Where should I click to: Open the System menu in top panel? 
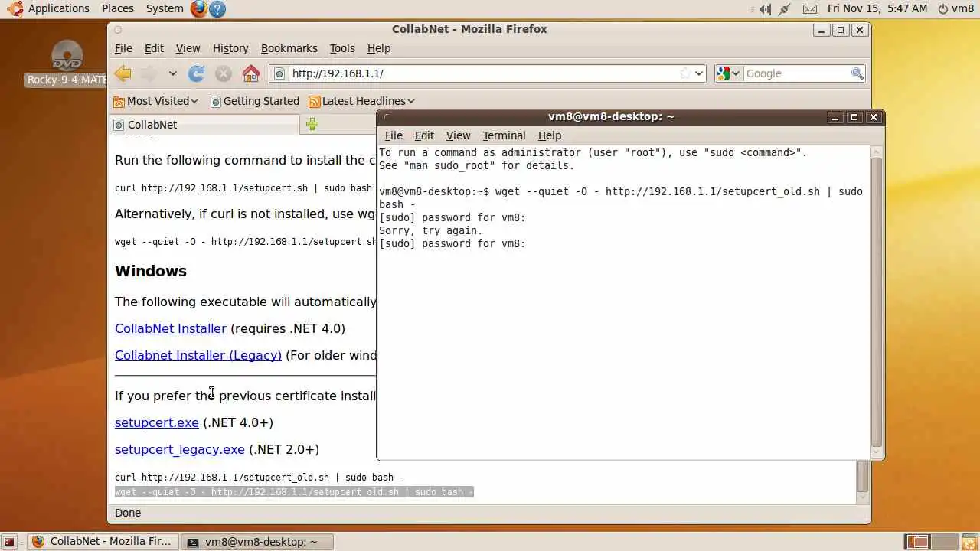165,8
